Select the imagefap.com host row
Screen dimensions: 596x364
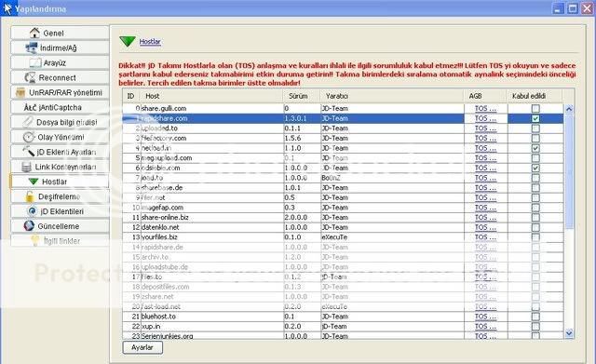(x=343, y=208)
